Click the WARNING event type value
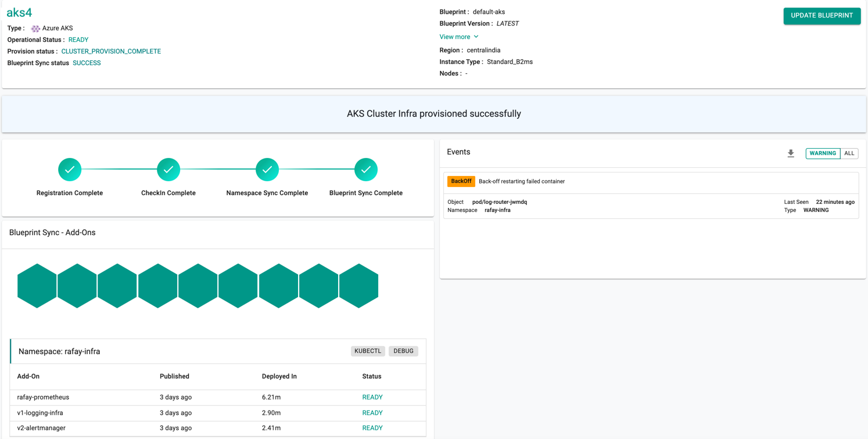Screen dimensions: 868x439 816,210
